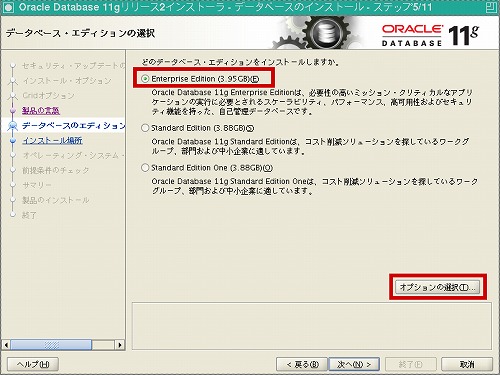Open the 製品の言語 step link
This screenshot has width=500, height=375.
point(41,111)
